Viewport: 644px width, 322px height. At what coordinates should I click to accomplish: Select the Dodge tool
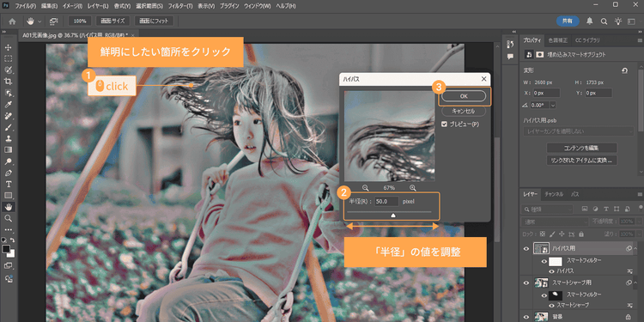(x=9, y=161)
